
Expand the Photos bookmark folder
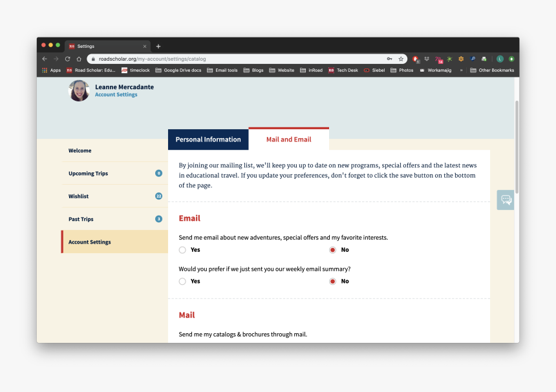point(402,70)
